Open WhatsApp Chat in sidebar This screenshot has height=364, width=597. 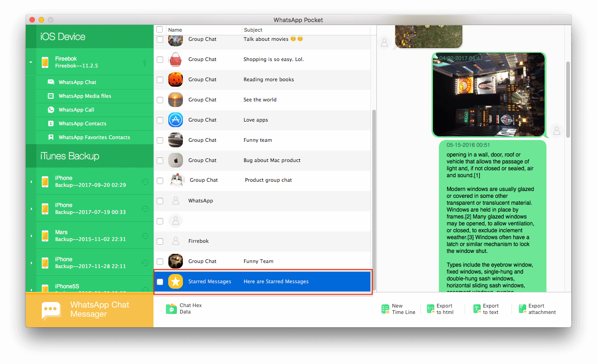pyautogui.click(x=77, y=82)
